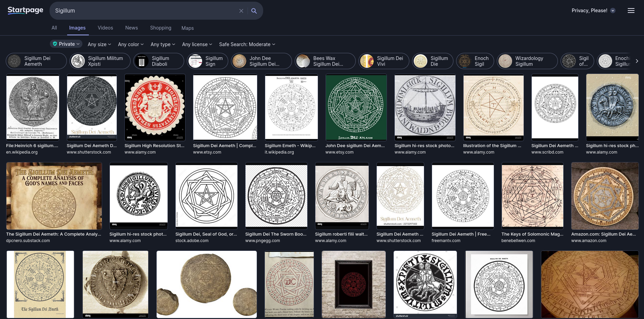The height and width of the screenshot is (319, 644).
Task: Open the green John Dee sigillum image
Action: (356, 107)
